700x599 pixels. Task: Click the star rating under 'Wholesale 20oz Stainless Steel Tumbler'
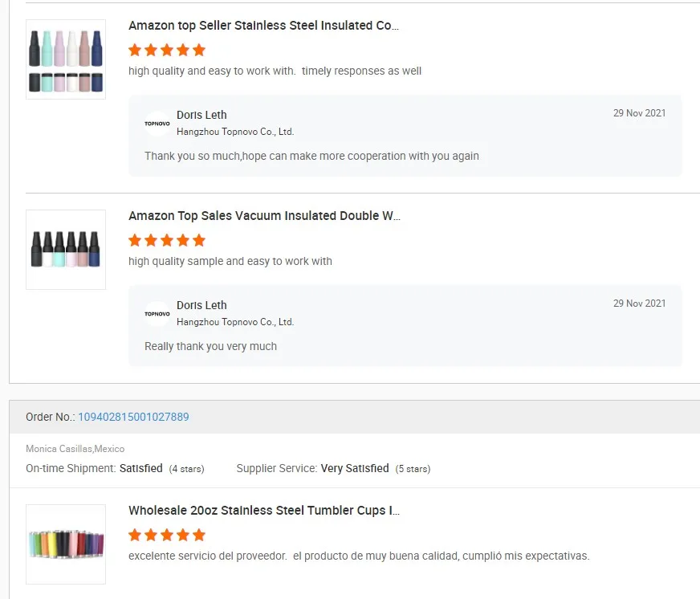167,535
